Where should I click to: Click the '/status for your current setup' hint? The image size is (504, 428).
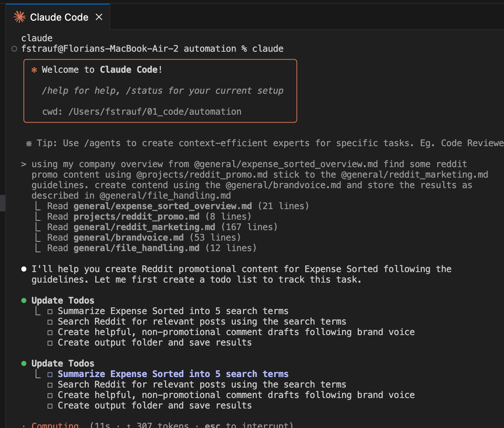click(205, 91)
